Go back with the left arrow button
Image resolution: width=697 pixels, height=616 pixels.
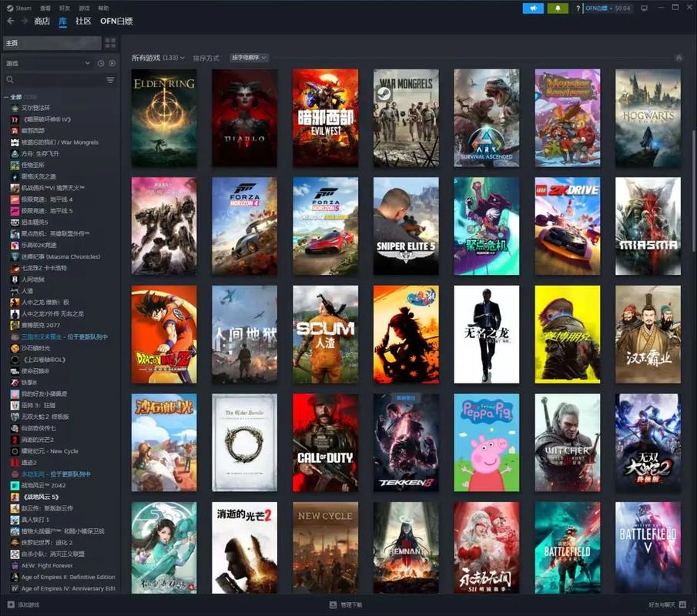pyautogui.click(x=11, y=21)
